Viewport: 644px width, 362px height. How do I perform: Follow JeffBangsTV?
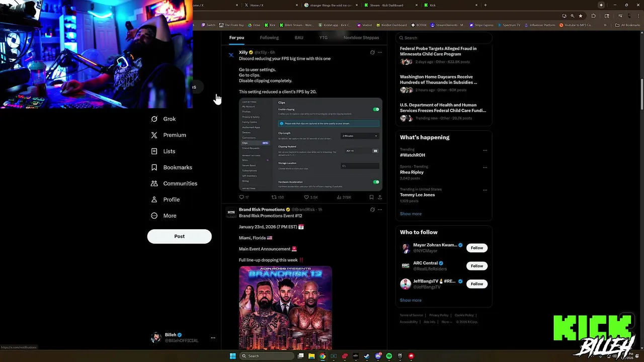tap(477, 284)
